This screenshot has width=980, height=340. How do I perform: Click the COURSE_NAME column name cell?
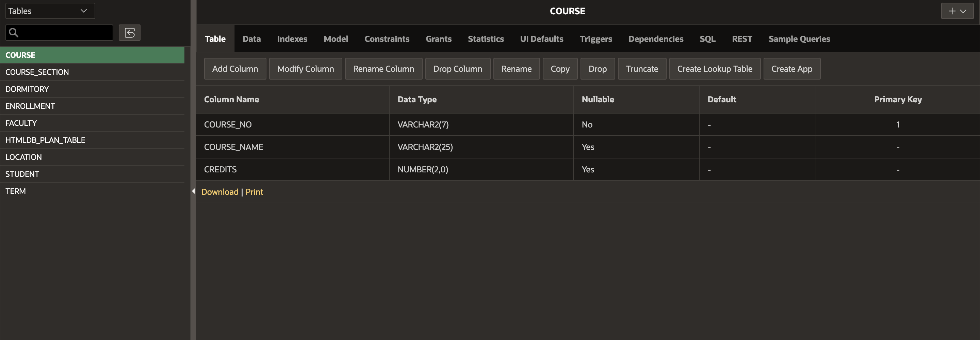pos(293,147)
